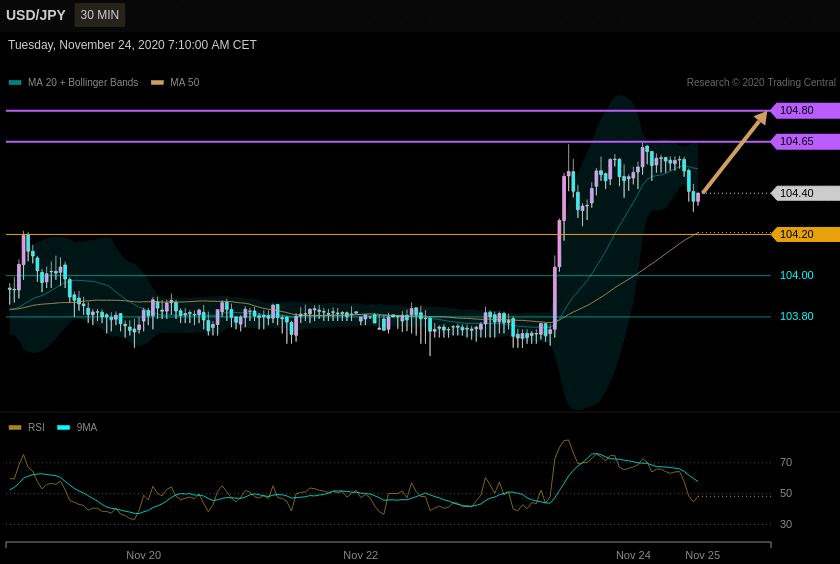Screen dimensions: 840x564
Task: Click the Nov 20 date axis label
Action: click(x=144, y=555)
